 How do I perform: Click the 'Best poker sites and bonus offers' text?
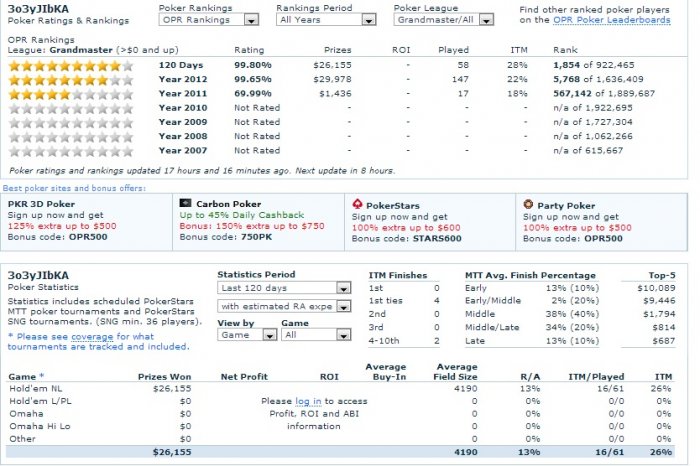(x=74, y=188)
